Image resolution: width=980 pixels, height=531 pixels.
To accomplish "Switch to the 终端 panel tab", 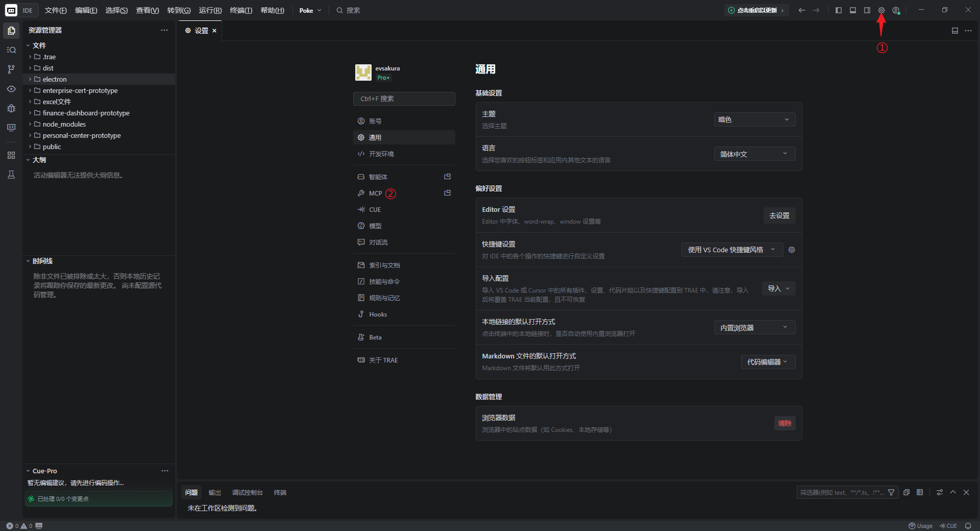I will [280, 493].
